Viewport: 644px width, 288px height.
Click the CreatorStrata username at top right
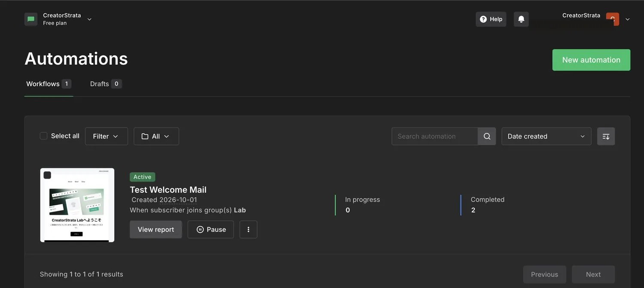(x=581, y=15)
